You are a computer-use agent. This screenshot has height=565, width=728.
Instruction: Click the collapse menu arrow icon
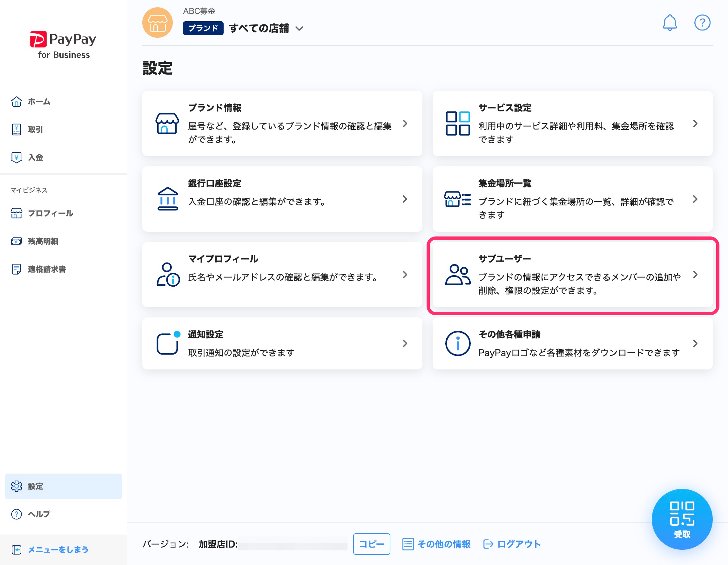point(16,550)
